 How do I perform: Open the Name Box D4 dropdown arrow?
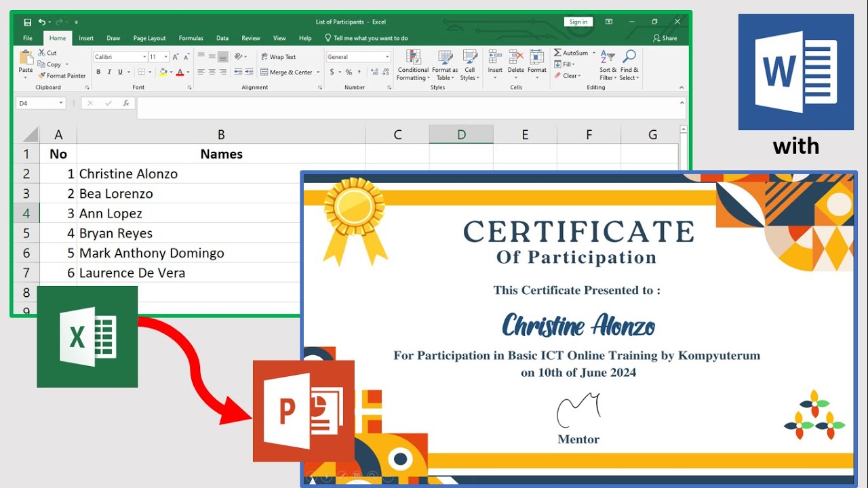pos(61,103)
